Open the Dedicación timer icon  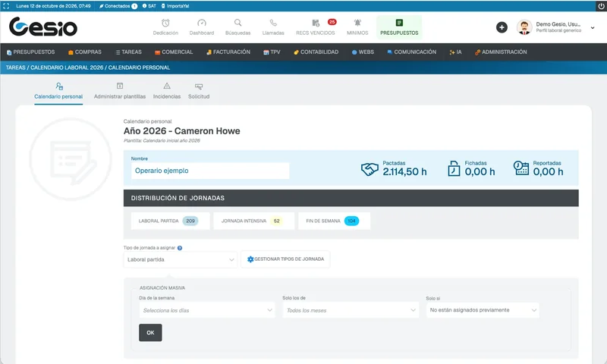(x=165, y=23)
